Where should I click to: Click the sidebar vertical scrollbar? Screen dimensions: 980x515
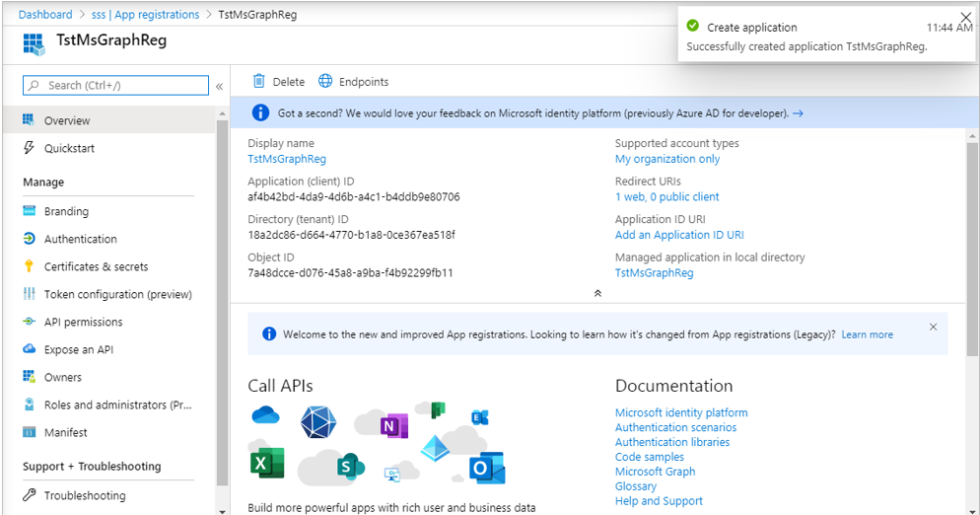coord(222,303)
